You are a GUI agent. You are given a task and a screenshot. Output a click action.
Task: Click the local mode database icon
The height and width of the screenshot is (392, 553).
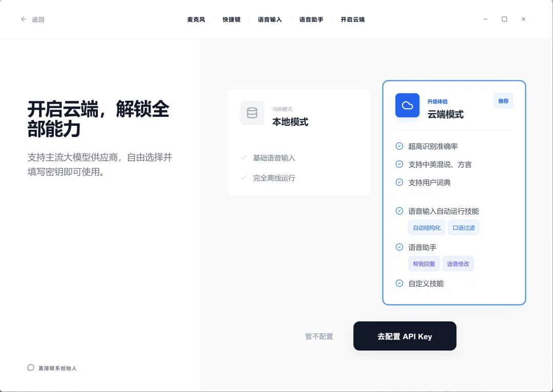(x=252, y=113)
